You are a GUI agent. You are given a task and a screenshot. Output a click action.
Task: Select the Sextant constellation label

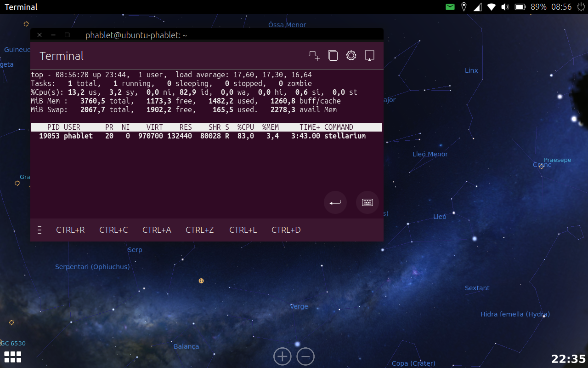(477, 288)
